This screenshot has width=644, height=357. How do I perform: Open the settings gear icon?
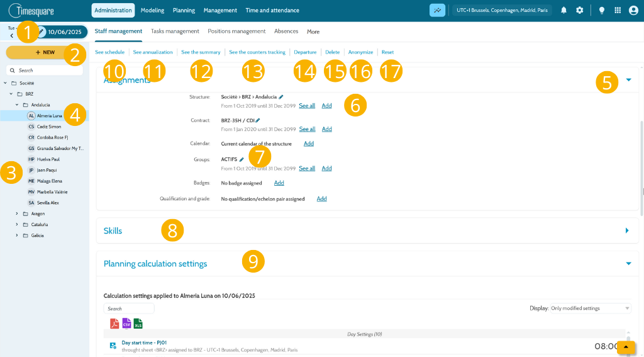tap(579, 10)
